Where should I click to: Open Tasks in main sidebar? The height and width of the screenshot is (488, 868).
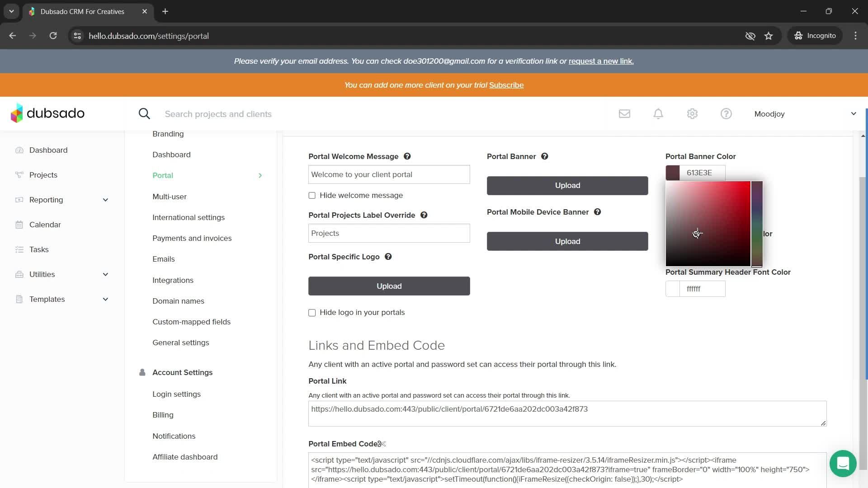pyautogui.click(x=39, y=249)
